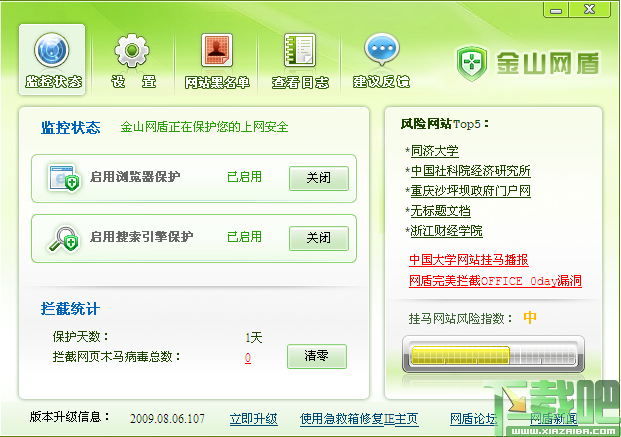This screenshot has width=621, height=437.
Task: Click the 金山网盾 green shield logo
Action: 471,63
